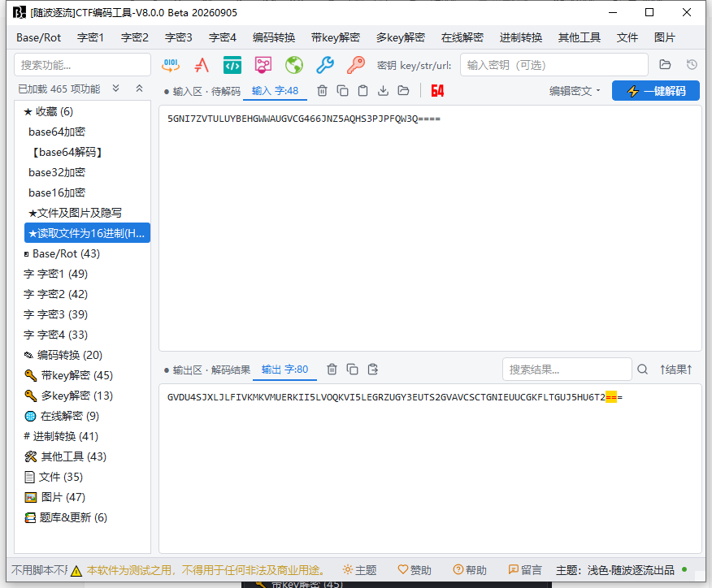Screen dimensions: 712x588
Task: Open the 进制转换 menu
Action: click(x=521, y=37)
